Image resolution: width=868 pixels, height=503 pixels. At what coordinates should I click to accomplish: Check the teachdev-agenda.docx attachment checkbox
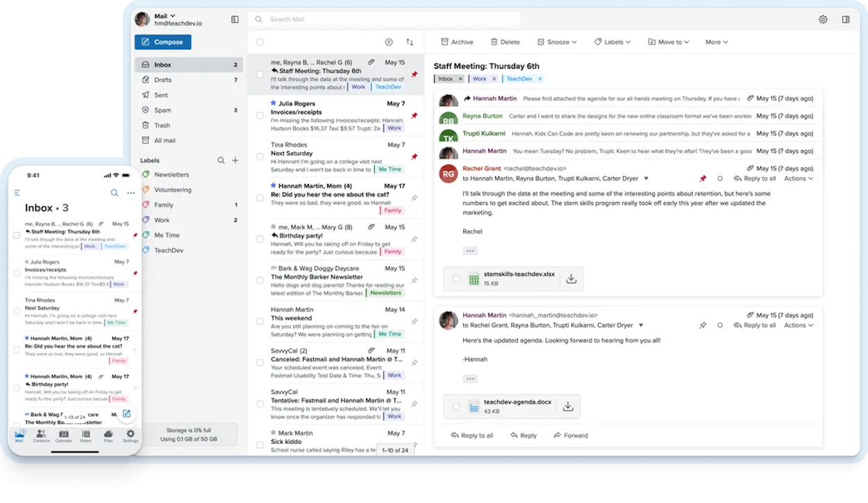pos(457,406)
